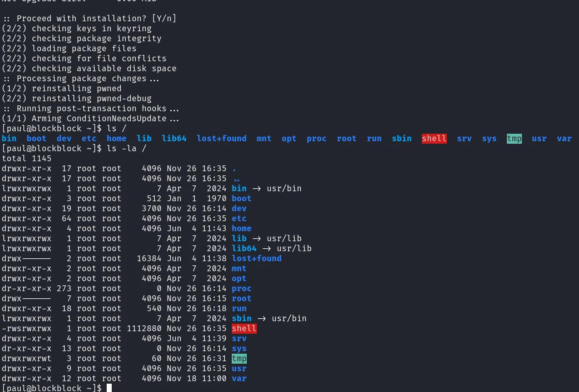Click the -rwsrwxrwx permission string
This screenshot has width=579, height=392.
[27, 328]
